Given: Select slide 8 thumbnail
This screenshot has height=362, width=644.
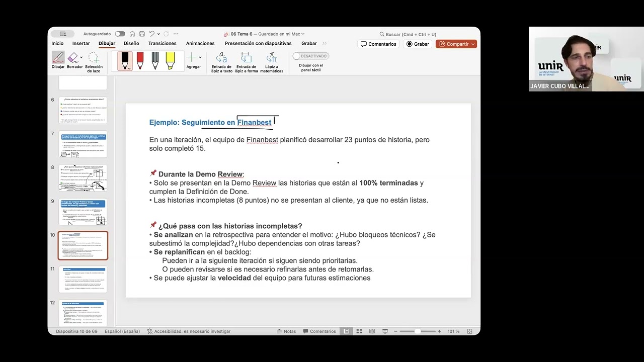Looking at the screenshot, I should click(x=83, y=178).
